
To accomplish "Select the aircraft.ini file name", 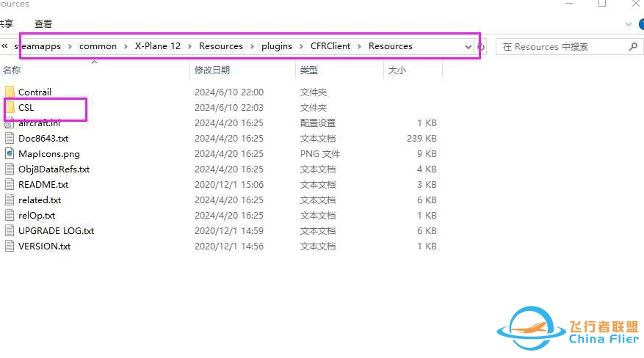I will coord(39,123).
